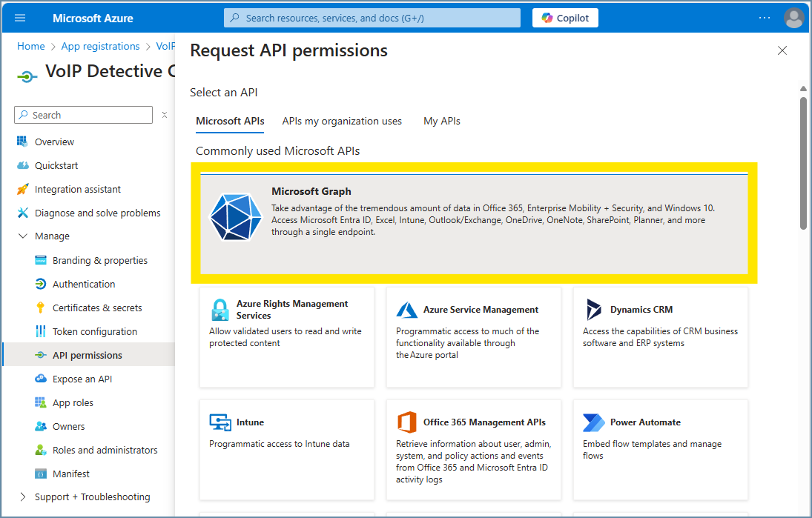Click the Certificates & secrets key icon

pos(40,308)
